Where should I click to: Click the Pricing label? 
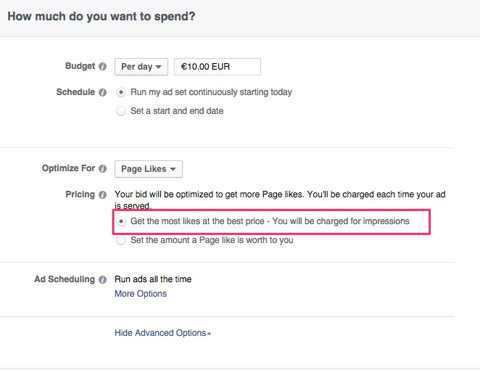pyautogui.click(x=80, y=194)
